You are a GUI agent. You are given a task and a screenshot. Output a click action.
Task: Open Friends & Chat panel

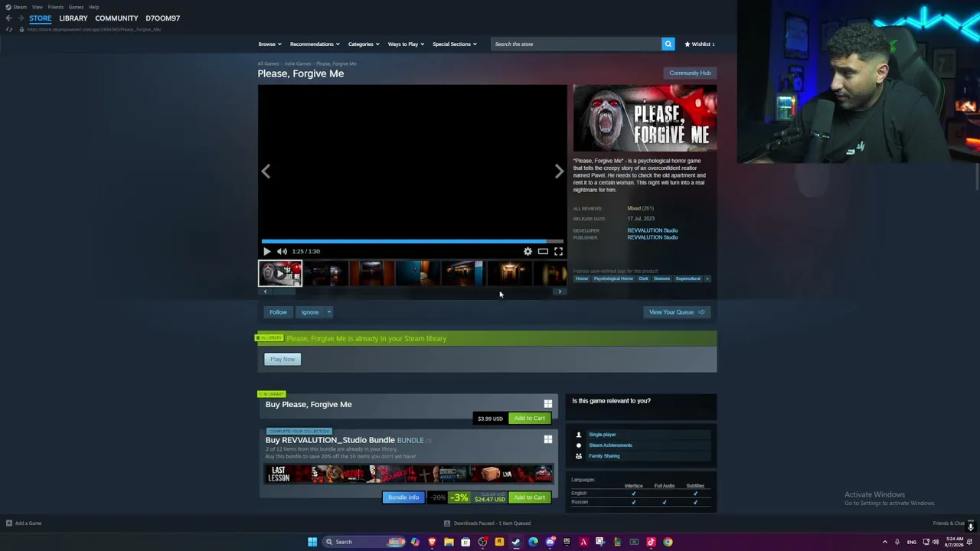click(949, 523)
